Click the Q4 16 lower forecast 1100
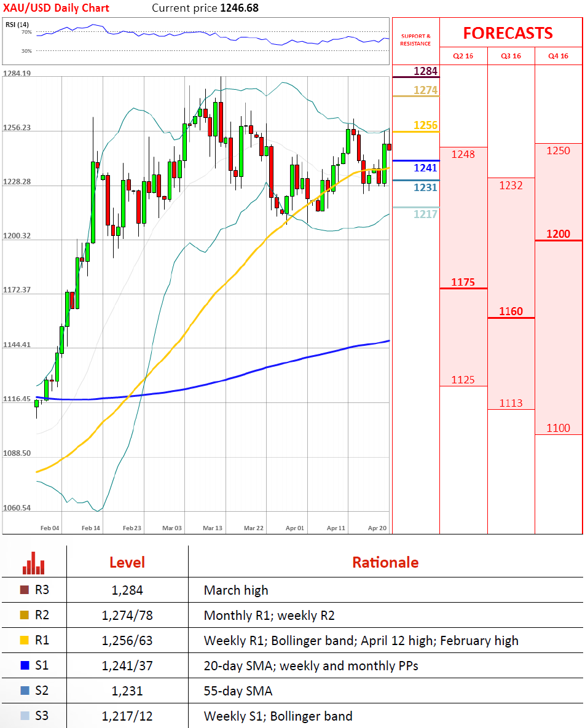Image resolution: width=585 pixels, height=728 pixels. pyautogui.click(x=558, y=428)
